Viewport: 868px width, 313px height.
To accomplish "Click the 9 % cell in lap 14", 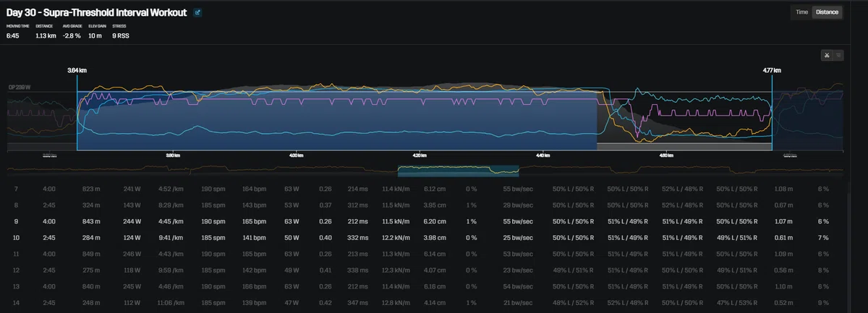I will click(823, 302).
